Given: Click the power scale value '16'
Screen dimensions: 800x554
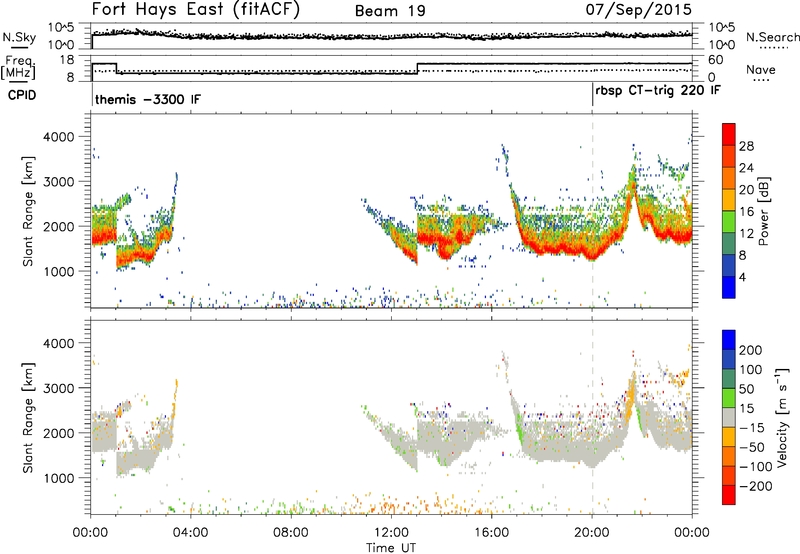Looking at the screenshot, I should [746, 212].
